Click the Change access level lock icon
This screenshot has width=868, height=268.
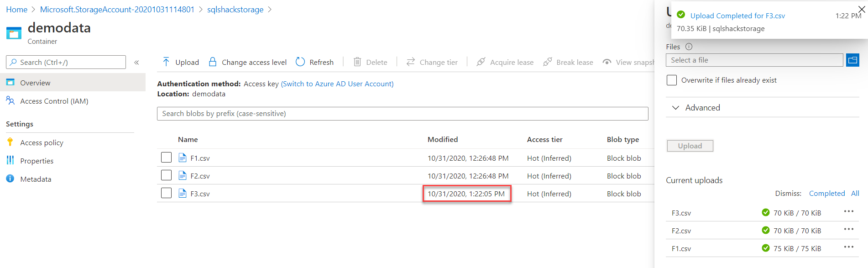[x=213, y=62]
